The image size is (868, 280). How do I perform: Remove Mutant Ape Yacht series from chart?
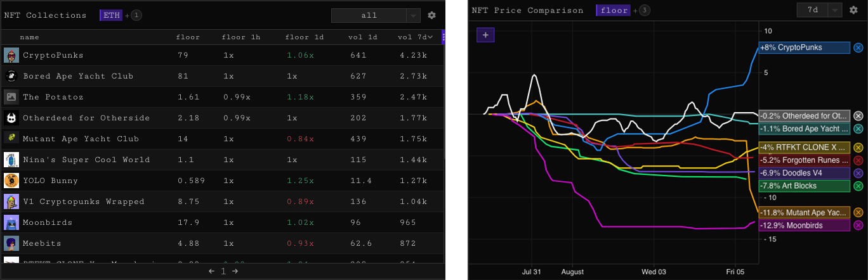(x=858, y=213)
